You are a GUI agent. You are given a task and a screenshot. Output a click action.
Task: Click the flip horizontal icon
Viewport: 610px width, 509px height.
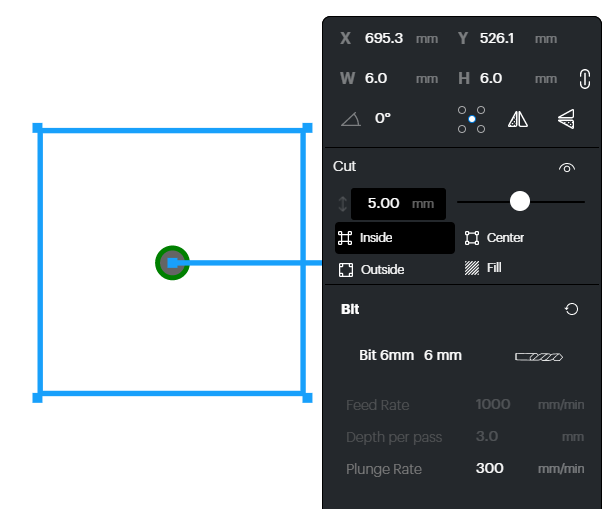[517, 119]
